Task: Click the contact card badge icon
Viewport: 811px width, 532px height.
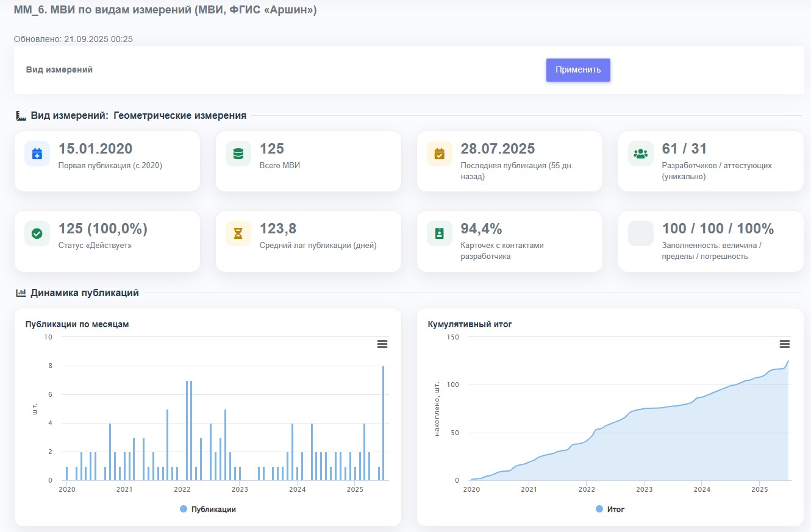Action: 439,233
